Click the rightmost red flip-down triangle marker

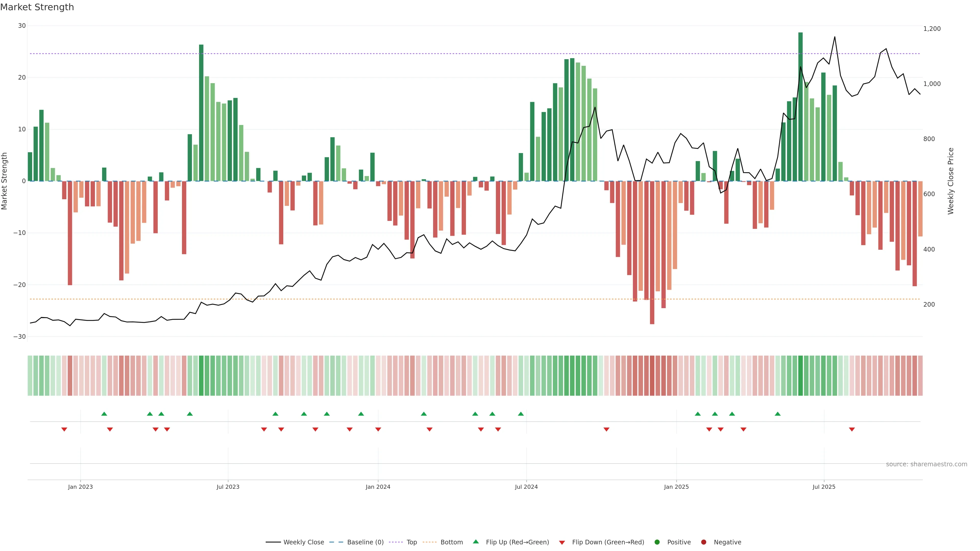click(x=852, y=429)
